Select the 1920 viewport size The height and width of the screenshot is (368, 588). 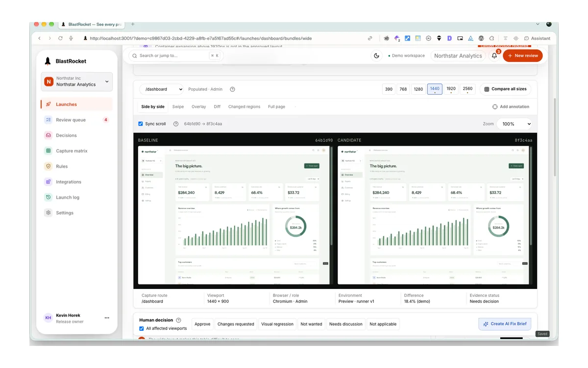pos(451,89)
